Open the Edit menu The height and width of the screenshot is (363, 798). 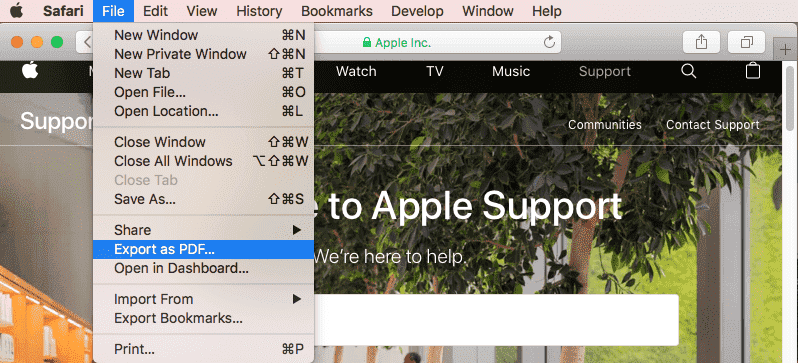pos(155,11)
